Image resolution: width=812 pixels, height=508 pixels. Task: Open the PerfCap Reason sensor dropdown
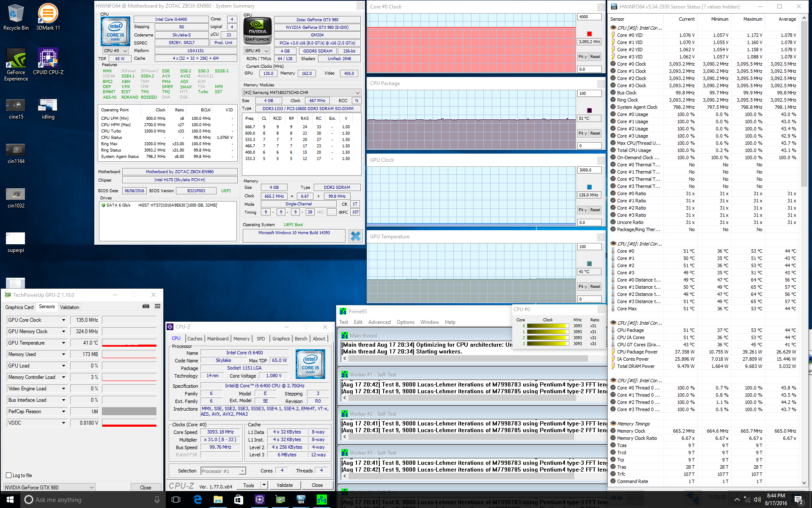[64, 411]
